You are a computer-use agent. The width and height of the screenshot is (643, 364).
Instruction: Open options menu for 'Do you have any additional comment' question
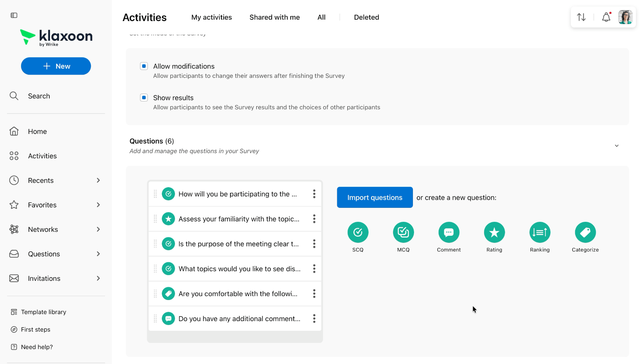[314, 319]
